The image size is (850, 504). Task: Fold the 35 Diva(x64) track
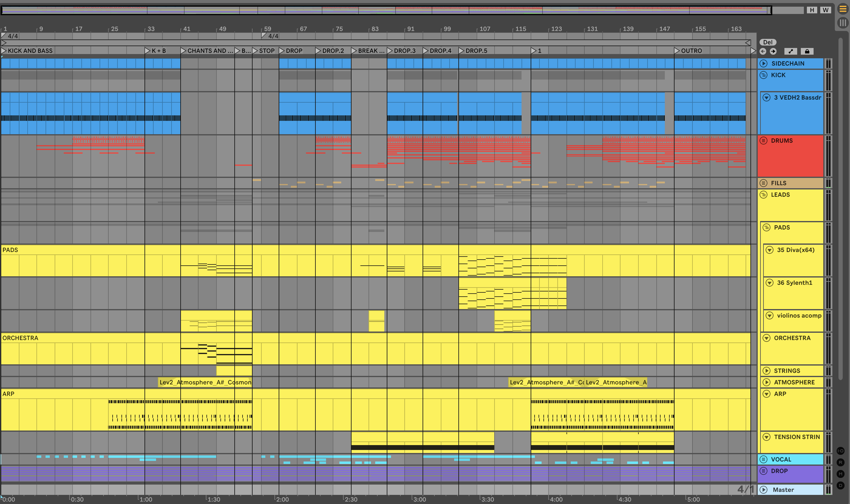point(770,250)
